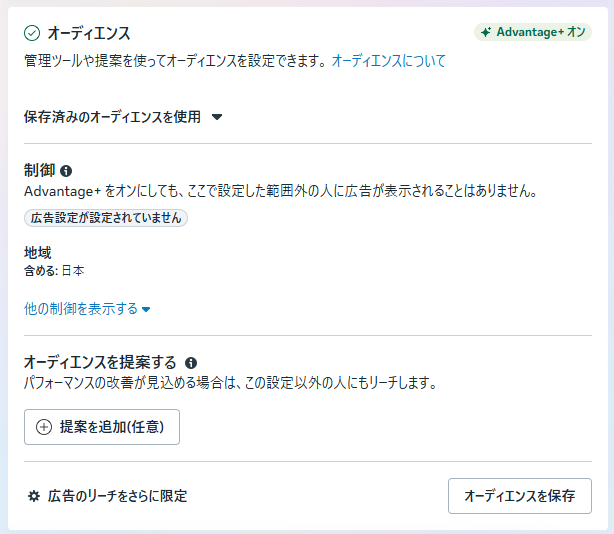Click the caret arrow after 保存済みのオーディエンスを使用
Screen dimensions: 614x534
pos(217,117)
